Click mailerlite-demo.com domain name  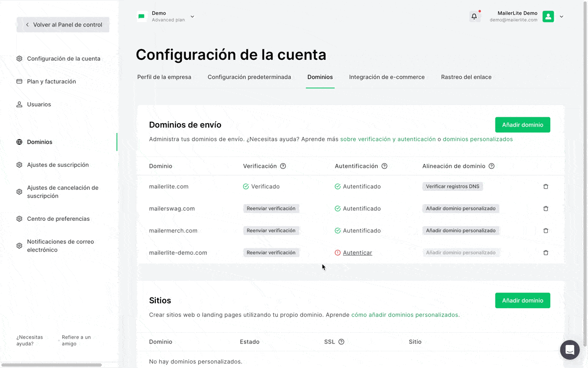coord(178,253)
